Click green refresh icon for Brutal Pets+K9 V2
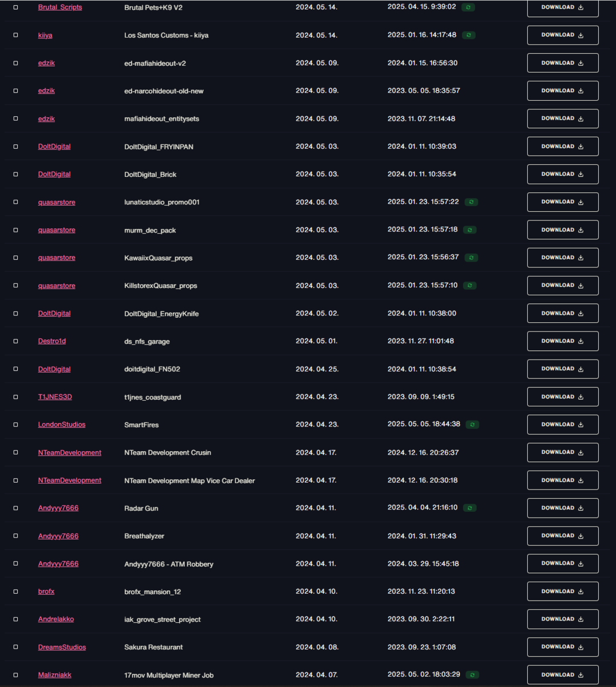 (468, 7)
